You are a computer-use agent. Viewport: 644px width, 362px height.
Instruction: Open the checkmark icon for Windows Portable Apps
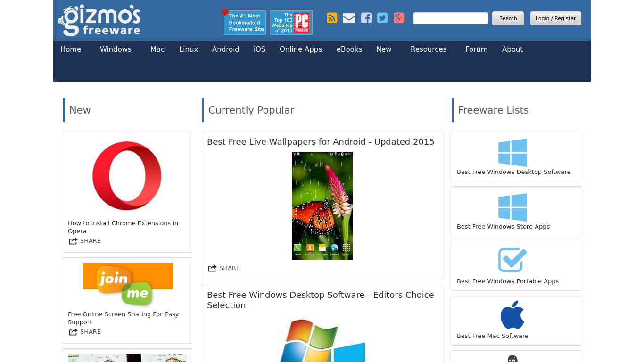click(x=512, y=260)
